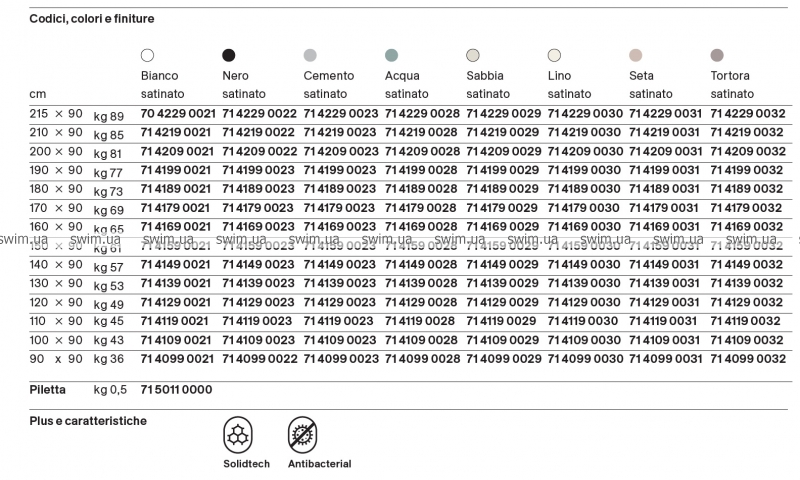Screen dimensions: 800x480
Task: Select the Sabbia satinato color circle
Action: (473, 55)
